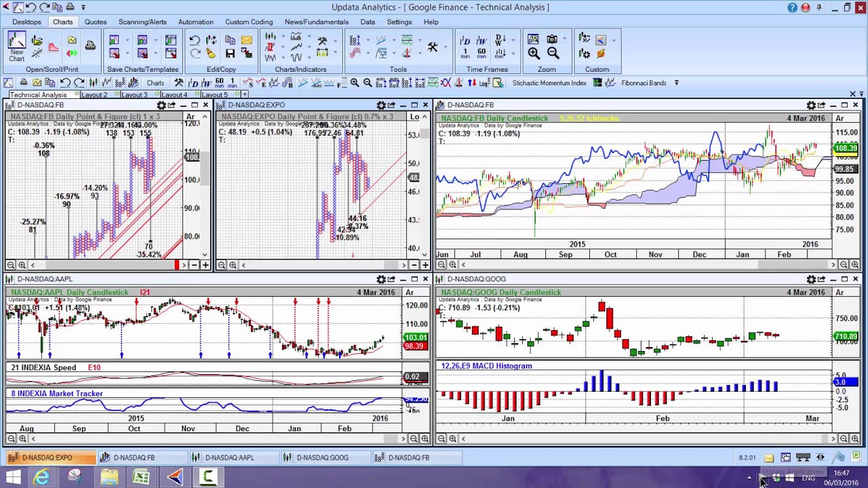Click the redo arrow in Edit/Copy group
Image resolution: width=868 pixels, height=488 pixels.
pyautogui.click(x=195, y=54)
